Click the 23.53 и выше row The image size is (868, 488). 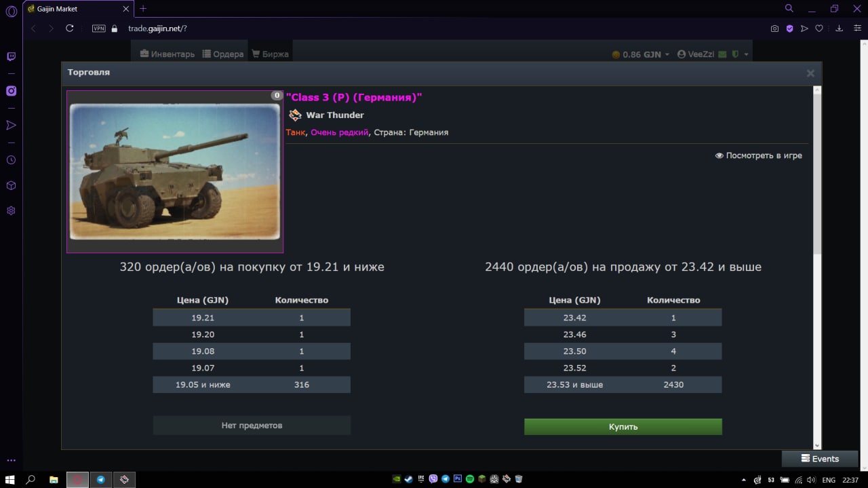pyautogui.click(x=623, y=385)
